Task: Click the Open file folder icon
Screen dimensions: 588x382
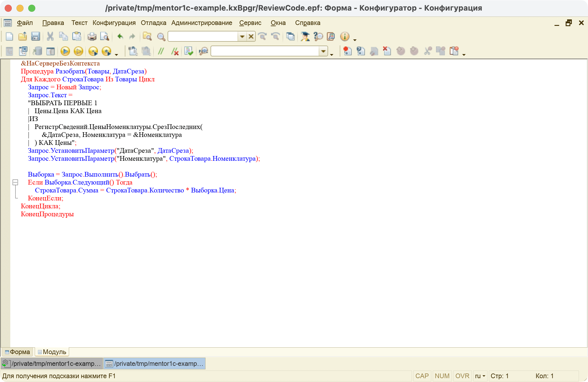Action: click(23, 36)
